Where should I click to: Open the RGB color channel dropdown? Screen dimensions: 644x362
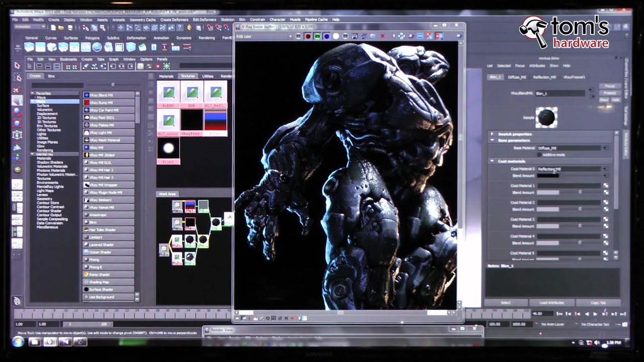(263, 36)
